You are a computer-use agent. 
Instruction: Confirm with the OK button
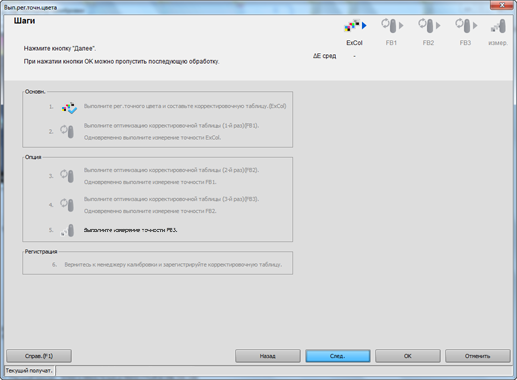(x=408, y=356)
